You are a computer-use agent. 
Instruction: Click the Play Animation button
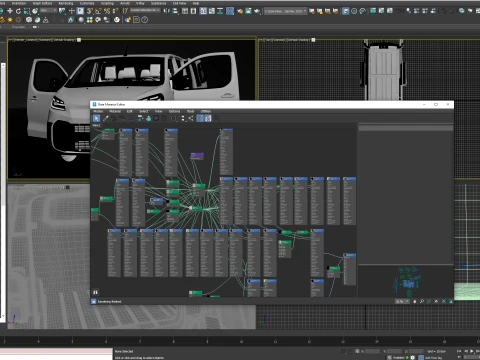tap(472, 351)
